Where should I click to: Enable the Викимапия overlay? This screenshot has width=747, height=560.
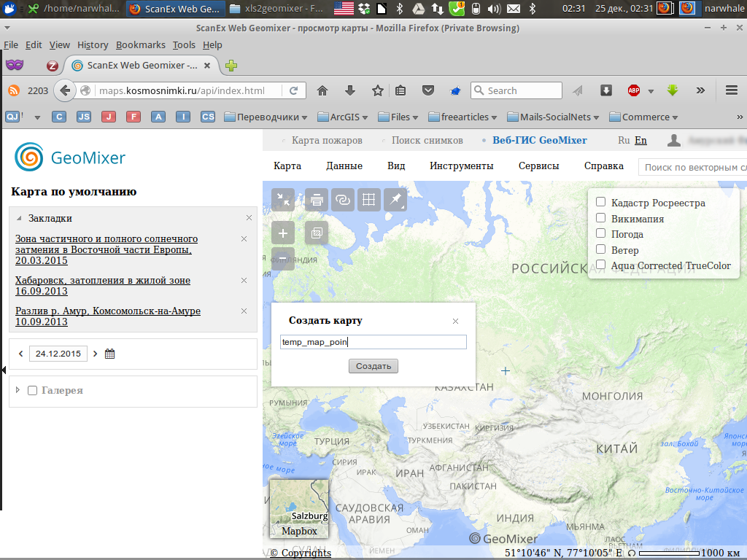coord(600,217)
